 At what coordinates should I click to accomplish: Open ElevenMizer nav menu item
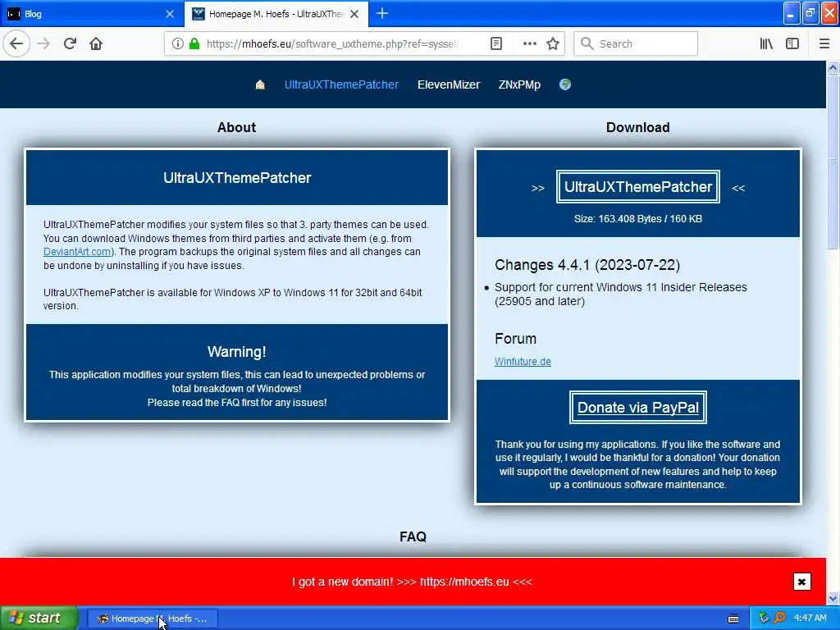[449, 84]
